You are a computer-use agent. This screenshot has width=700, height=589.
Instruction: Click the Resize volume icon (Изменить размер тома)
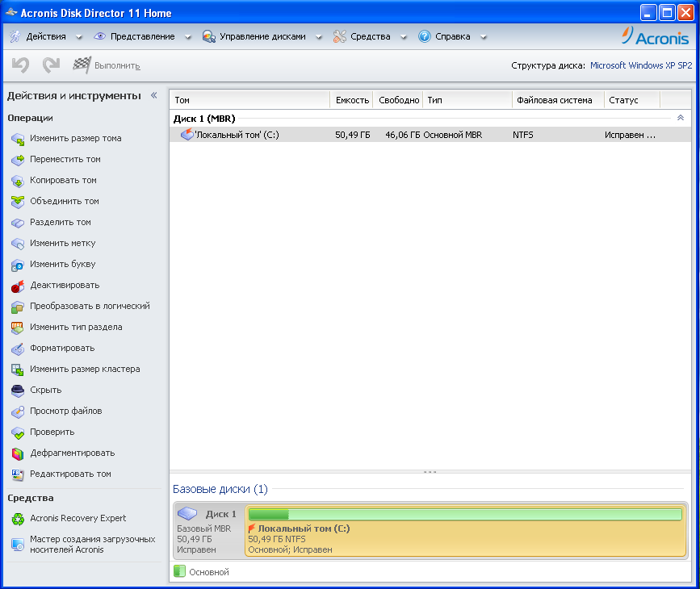(18, 140)
